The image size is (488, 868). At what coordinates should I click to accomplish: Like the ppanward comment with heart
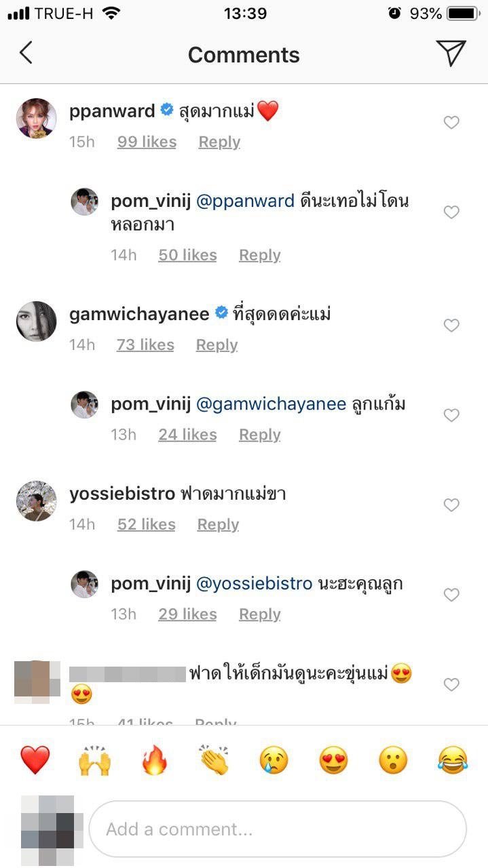pyautogui.click(x=451, y=123)
